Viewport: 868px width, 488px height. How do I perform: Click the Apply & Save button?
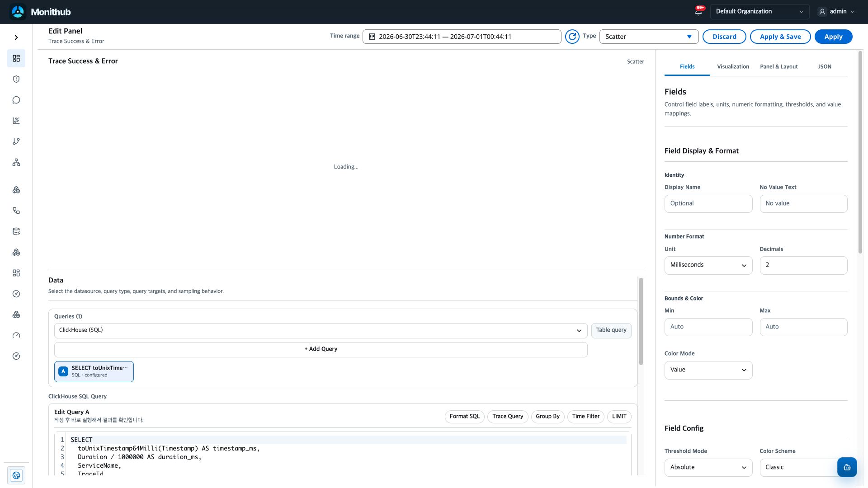(x=780, y=37)
